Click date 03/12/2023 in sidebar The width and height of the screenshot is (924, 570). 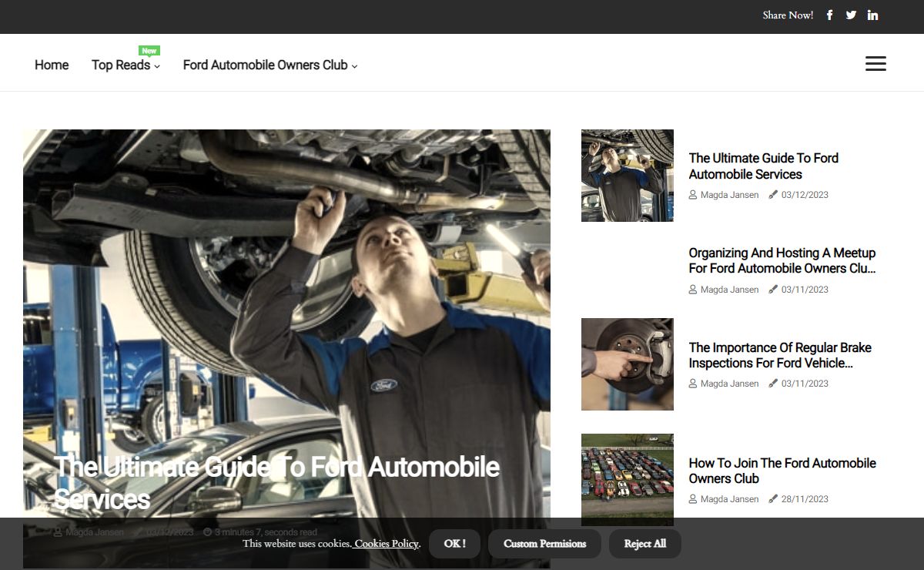[x=805, y=195]
